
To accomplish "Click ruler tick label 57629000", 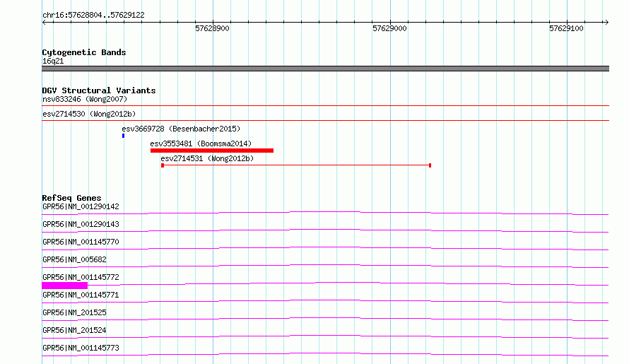I will (x=389, y=28).
